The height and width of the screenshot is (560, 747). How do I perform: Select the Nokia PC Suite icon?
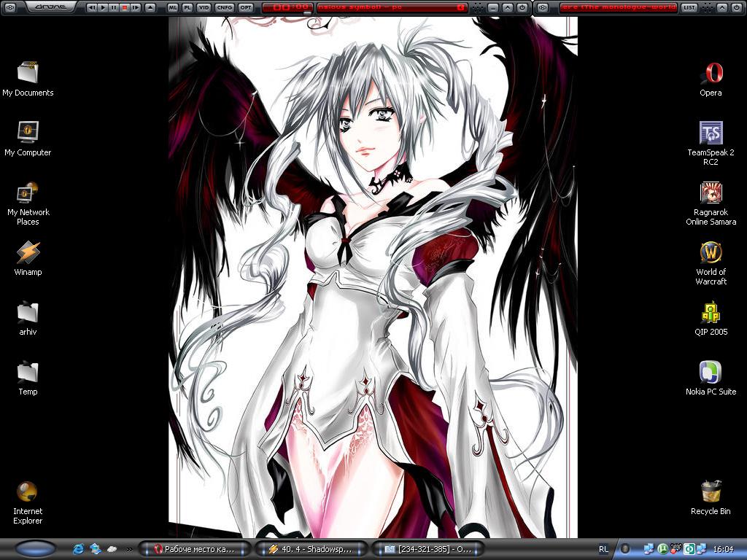711,378
